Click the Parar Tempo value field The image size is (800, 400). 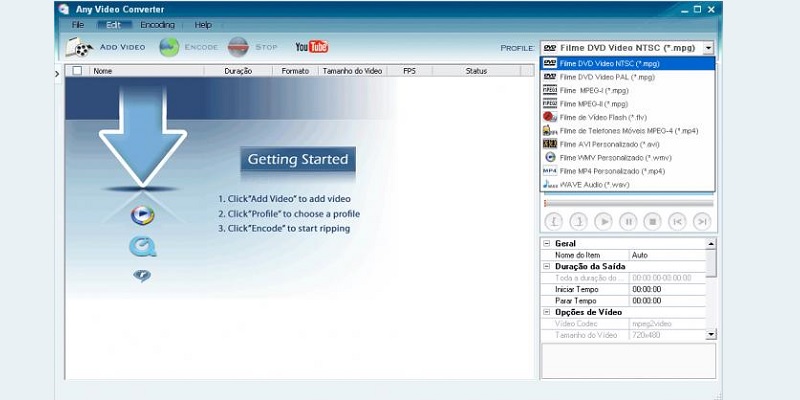click(668, 301)
